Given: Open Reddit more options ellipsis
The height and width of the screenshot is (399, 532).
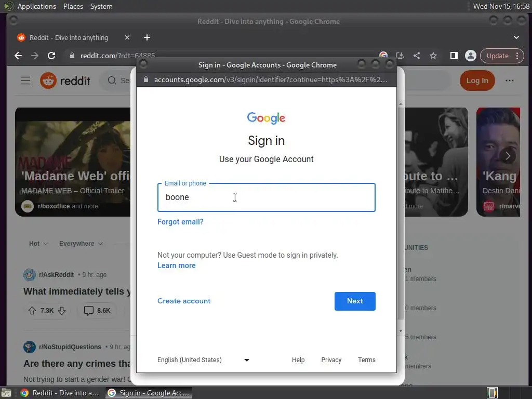Looking at the screenshot, I should click(x=509, y=81).
